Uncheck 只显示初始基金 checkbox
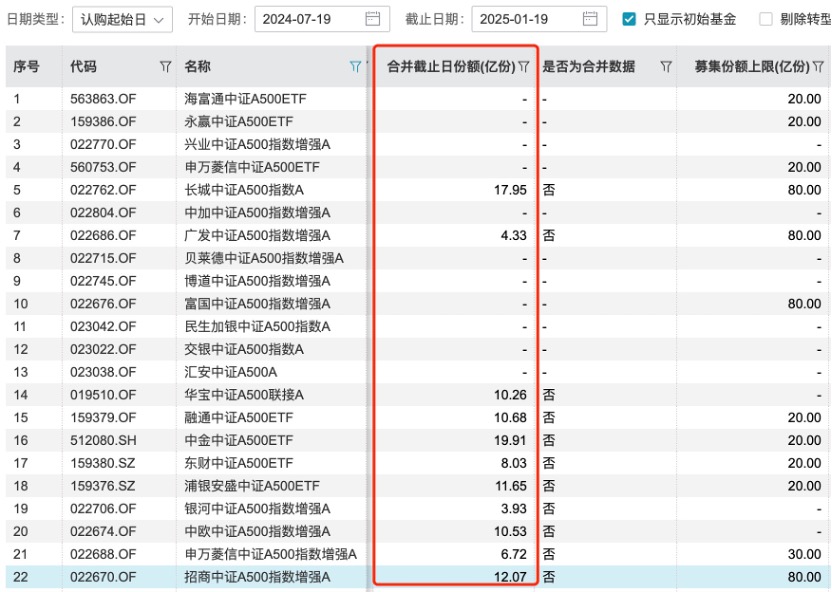Image resolution: width=832 pixels, height=592 pixels. 629,20
